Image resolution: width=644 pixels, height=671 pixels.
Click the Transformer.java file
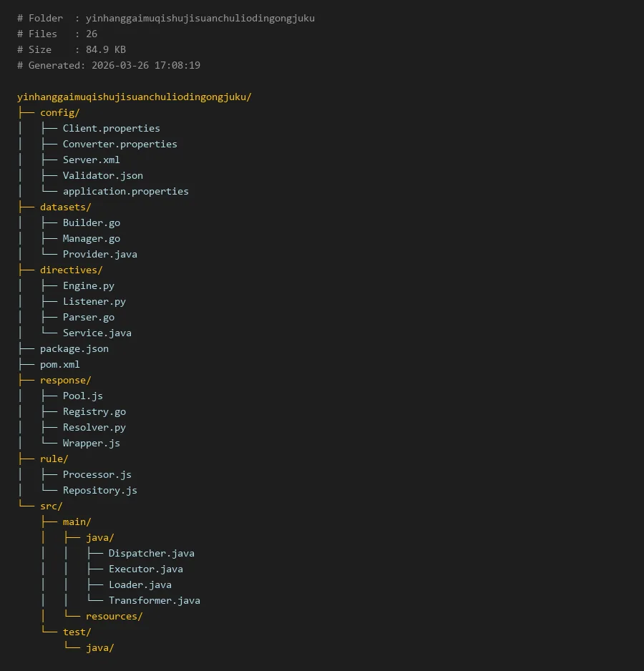pyautogui.click(x=154, y=600)
